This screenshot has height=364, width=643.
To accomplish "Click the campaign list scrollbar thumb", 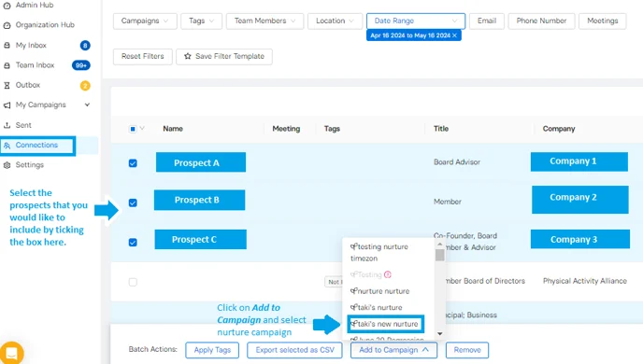I will pyautogui.click(x=440, y=255).
